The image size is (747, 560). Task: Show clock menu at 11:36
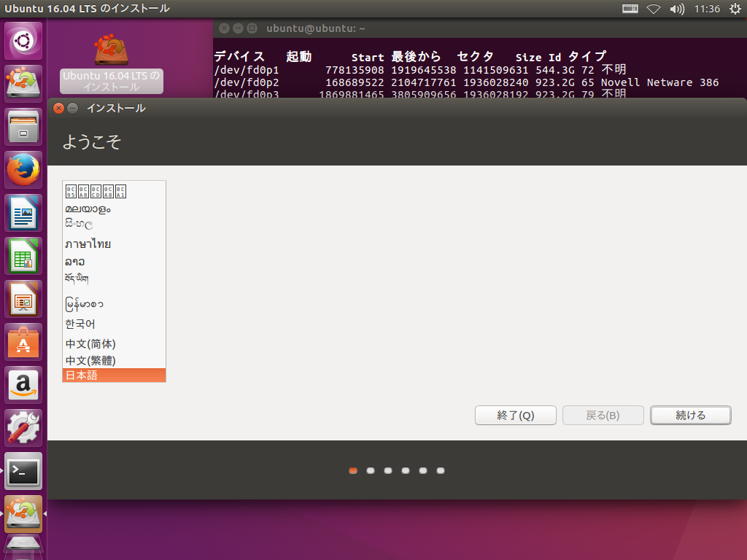coord(707,9)
